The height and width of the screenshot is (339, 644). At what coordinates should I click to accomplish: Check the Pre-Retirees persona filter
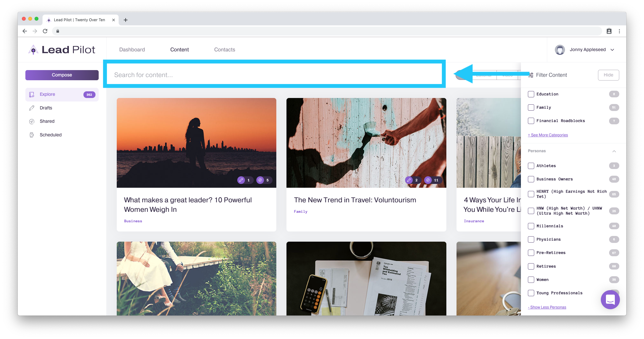pos(531,253)
